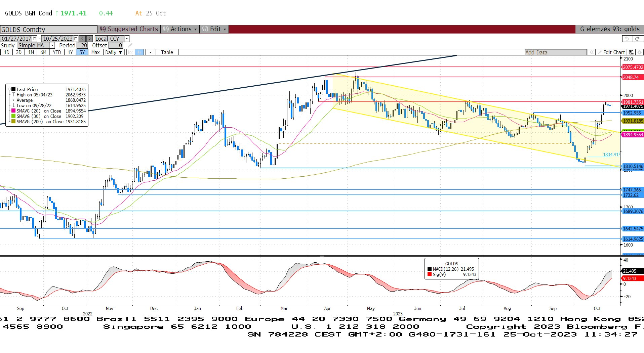
Task: Expand the chart type dropdown arrow
Action: (151, 52)
